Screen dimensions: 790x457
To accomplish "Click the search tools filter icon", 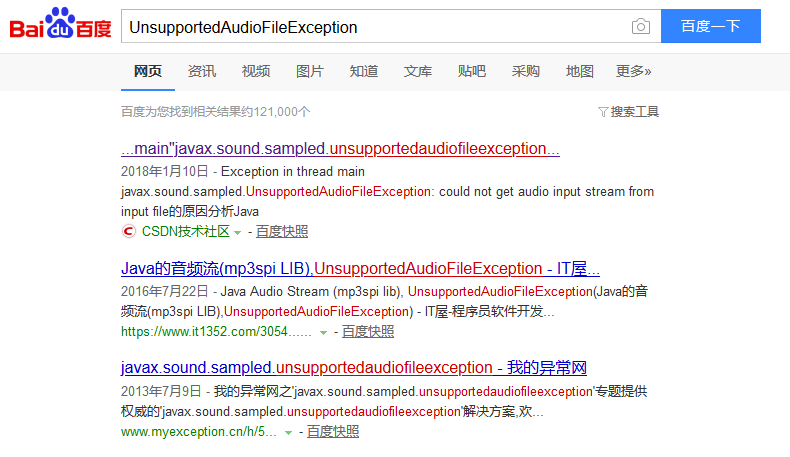I will pyautogui.click(x=603, y=112).
